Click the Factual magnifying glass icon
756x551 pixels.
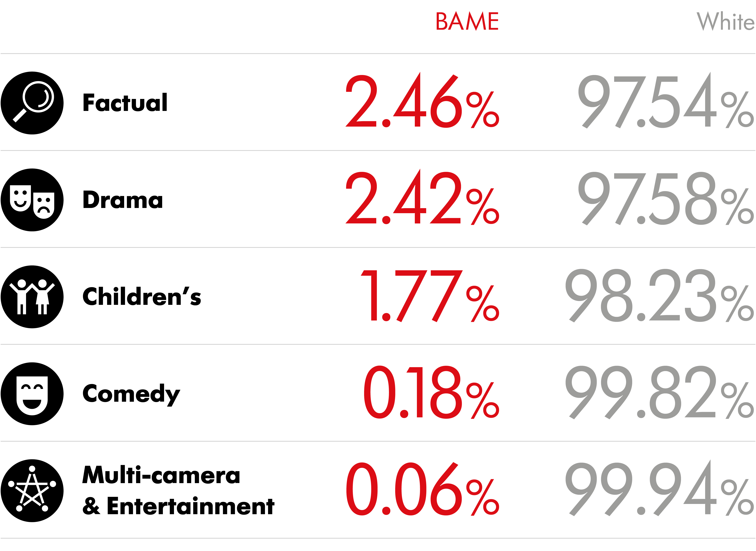coord(32,103)
